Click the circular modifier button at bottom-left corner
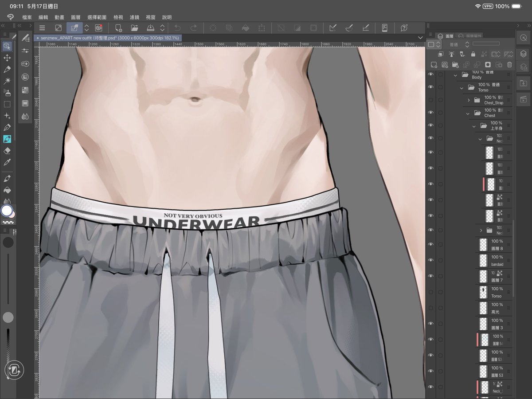This screenshot has height=399, width=532. click(x=14, y=369)
